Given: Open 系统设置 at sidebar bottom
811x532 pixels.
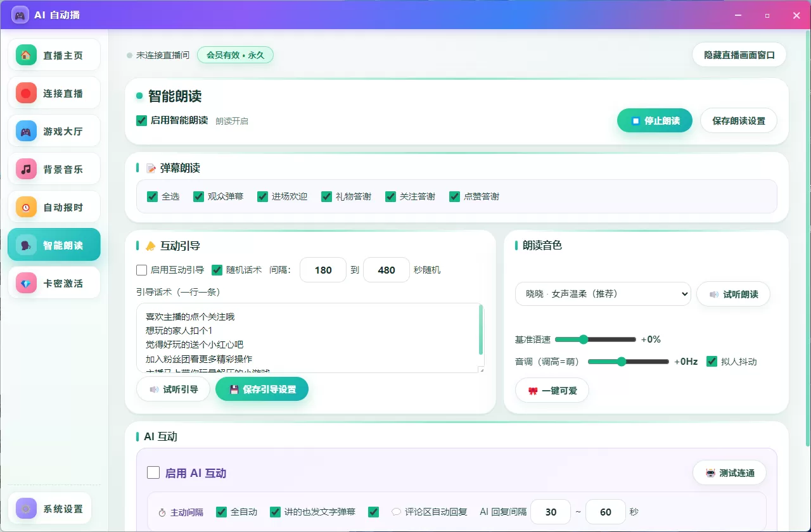Looking at the screenshot, I should click(49, 509).
